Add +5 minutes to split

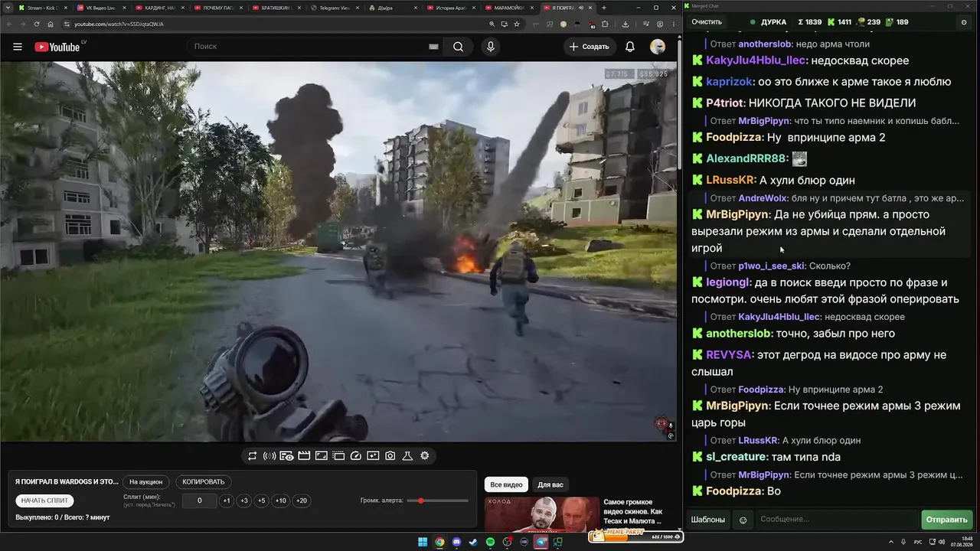[261, 501]
